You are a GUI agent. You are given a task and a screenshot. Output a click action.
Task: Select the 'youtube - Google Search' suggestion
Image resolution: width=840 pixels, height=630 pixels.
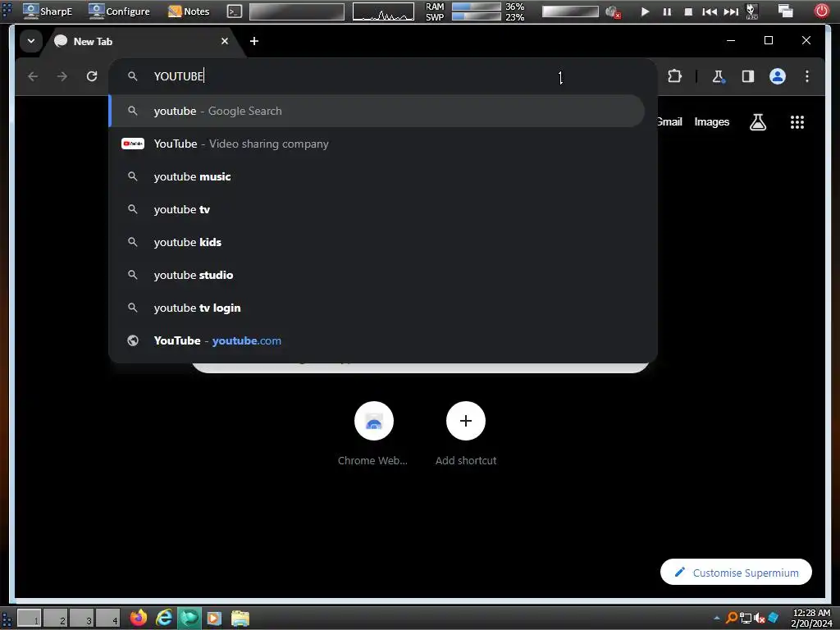(x=377, y=111)
